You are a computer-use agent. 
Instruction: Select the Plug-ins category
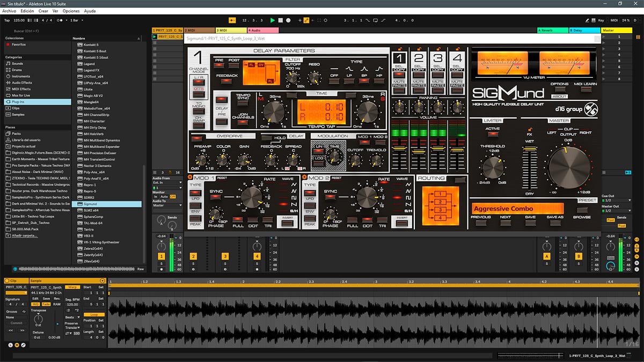coord(38,101)
